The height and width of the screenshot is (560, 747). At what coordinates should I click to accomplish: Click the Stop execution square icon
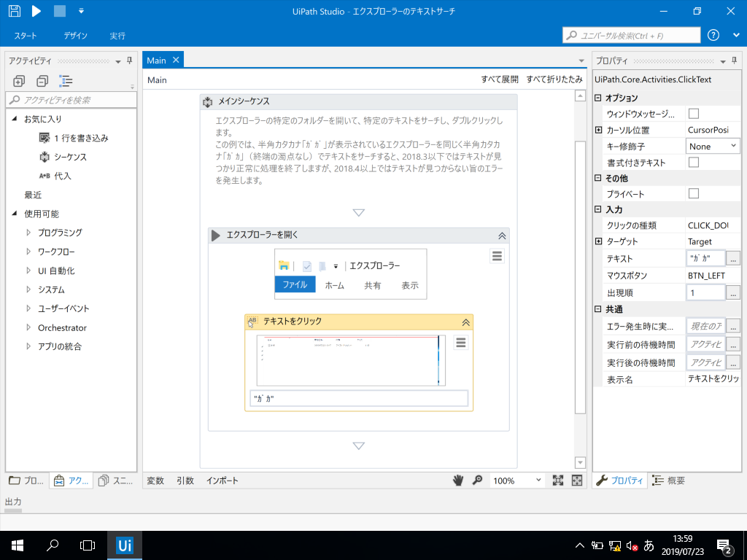[60, 11]
